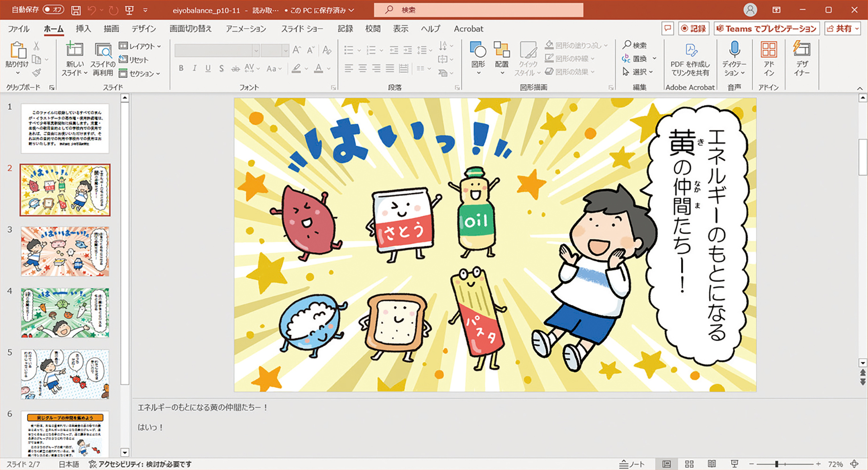The width and height of the screenshot is (868, 470).
Task: Switch to slide sorter view icon in status bar
Action: pyautogui.click(x=689, y=464)
